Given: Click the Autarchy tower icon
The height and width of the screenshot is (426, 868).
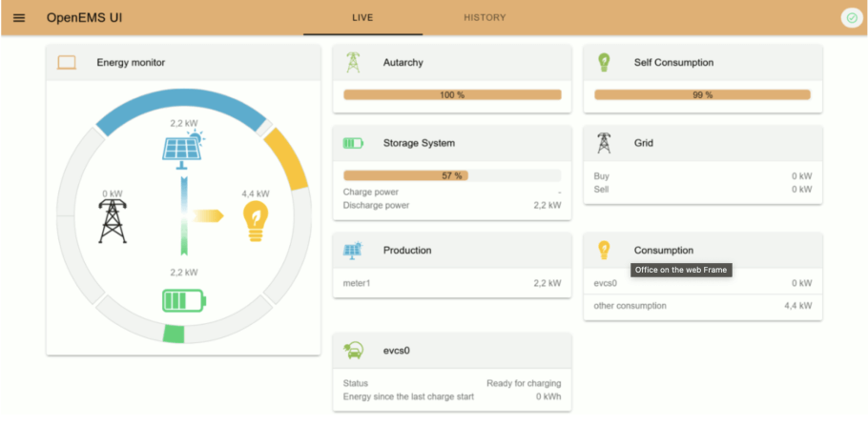Looking at the screenshot, I should pyautogui.click(x=353, y=62).
